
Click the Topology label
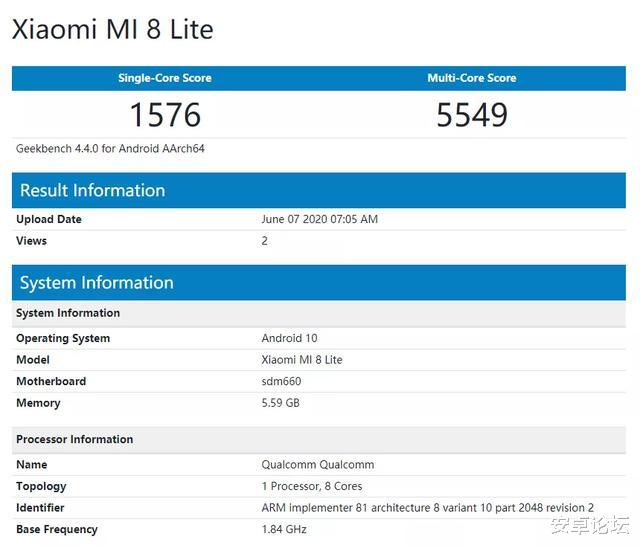tap(41, 486)
